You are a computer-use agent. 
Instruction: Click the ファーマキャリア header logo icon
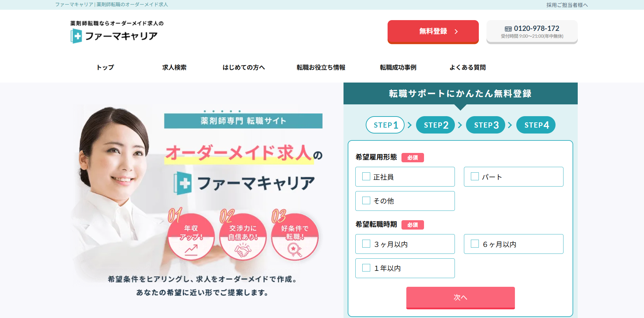[76, 36]
